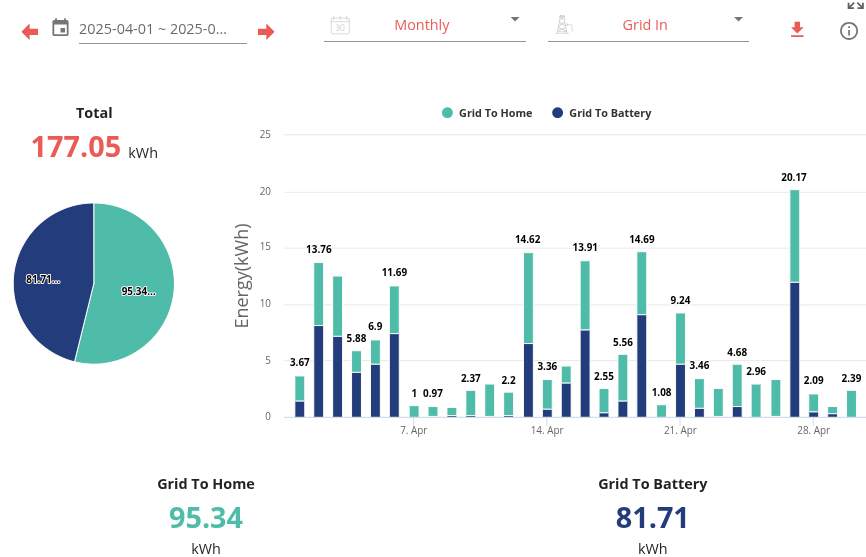
Task: Click the bar labeled 3.67
Action: point(299,396)
